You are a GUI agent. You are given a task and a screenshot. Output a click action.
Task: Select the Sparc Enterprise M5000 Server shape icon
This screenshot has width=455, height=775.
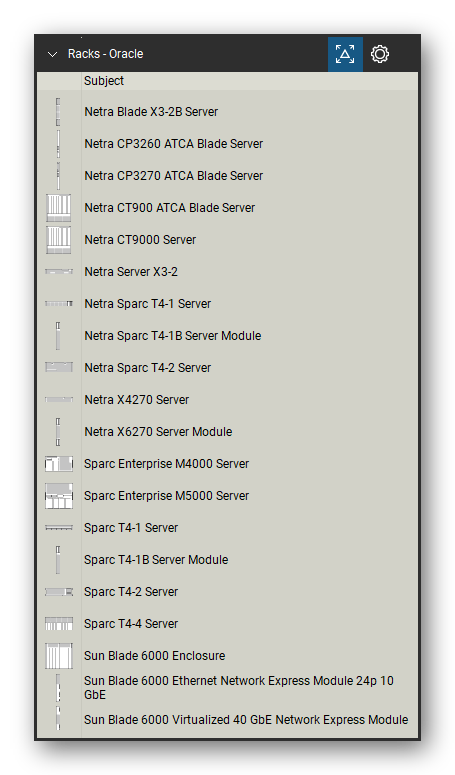point(59,496)
